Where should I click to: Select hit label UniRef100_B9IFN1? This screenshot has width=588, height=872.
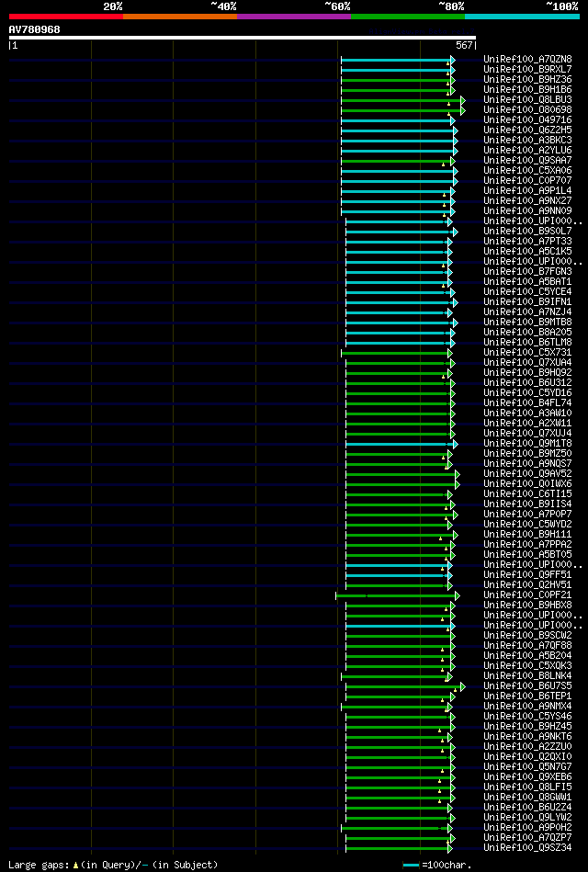(527, 302)
